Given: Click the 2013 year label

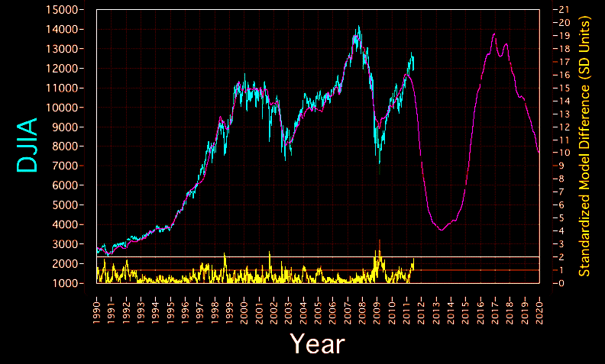Looking at the screenshot, I should tap(436, 312).
